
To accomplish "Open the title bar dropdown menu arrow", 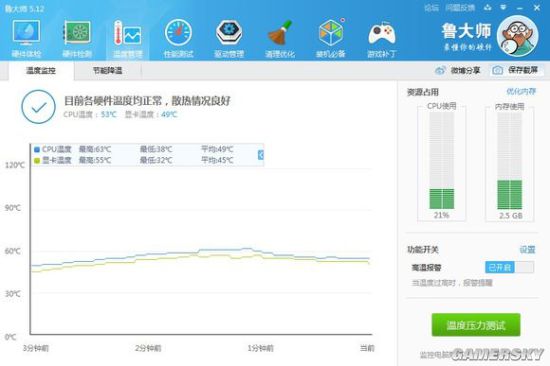I will point(503,7).
